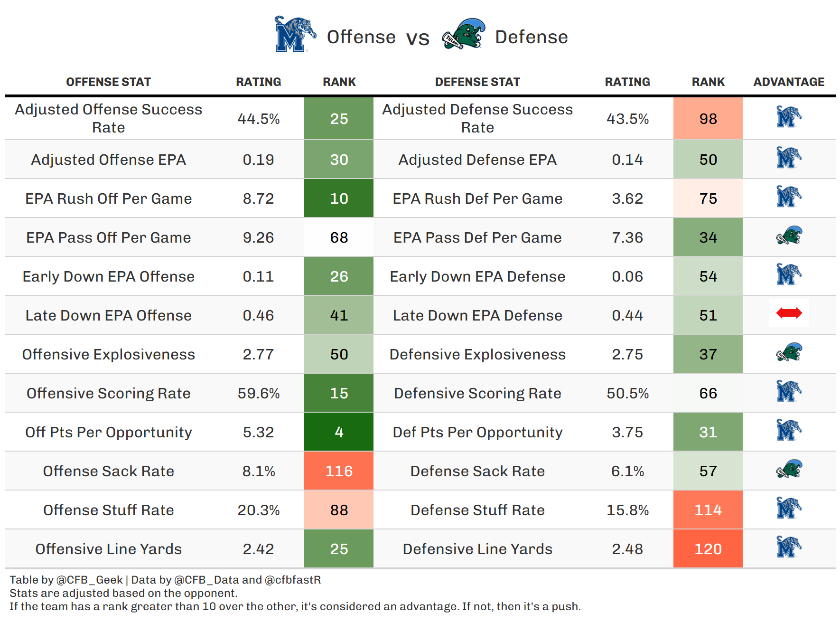Click the 59.6% Offensive Scoring Rate value
This screenshot has width=840, height=623.
click(x=259, y=393)
